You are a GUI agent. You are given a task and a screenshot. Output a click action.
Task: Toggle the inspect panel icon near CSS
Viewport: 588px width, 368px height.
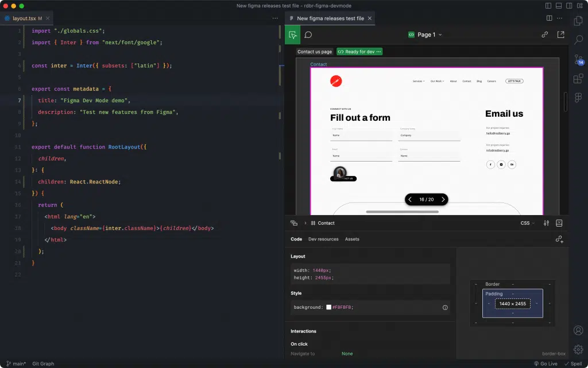point(560,223)
